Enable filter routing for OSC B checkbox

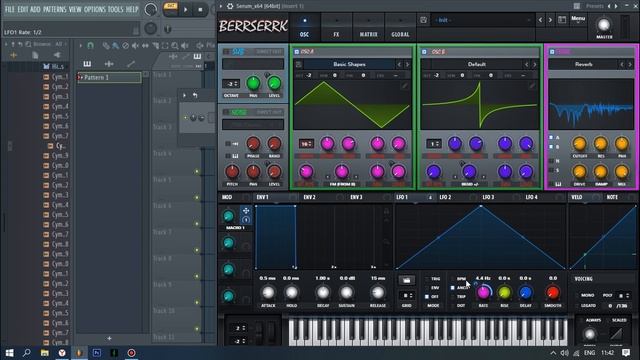click(x=551, y=147)
